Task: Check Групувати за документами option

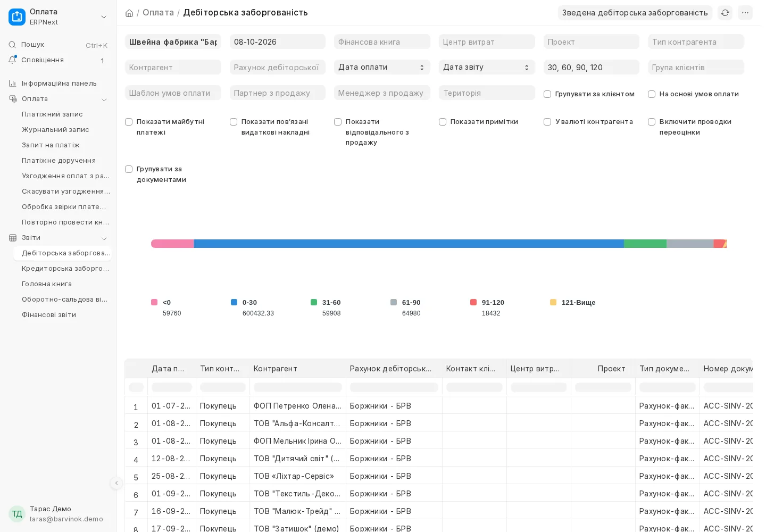Action: tap(129, 169)
